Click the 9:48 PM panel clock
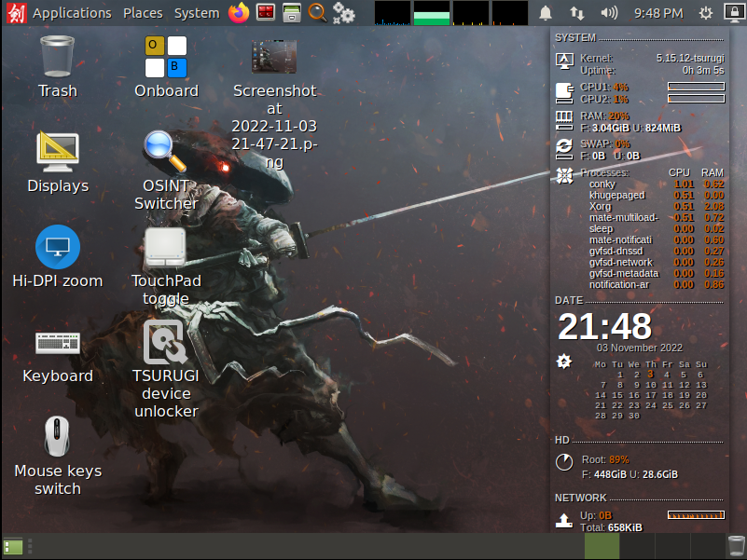 [x=658, y=13]
